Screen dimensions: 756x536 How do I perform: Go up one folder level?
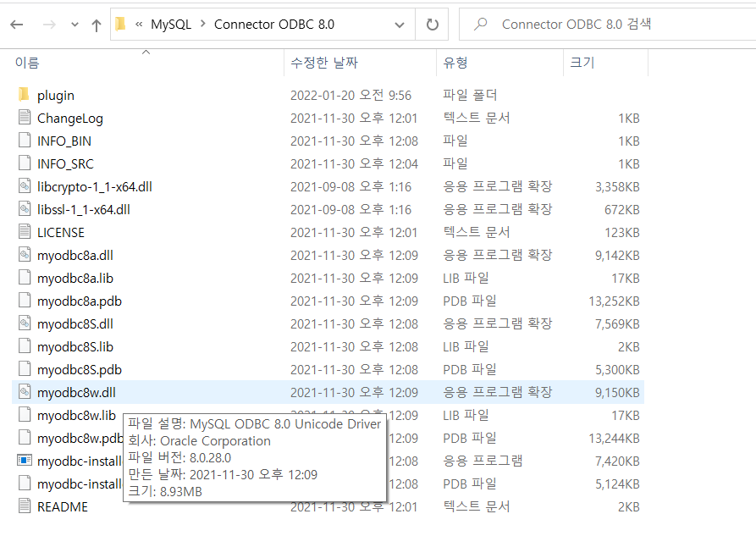pos(97,25)
